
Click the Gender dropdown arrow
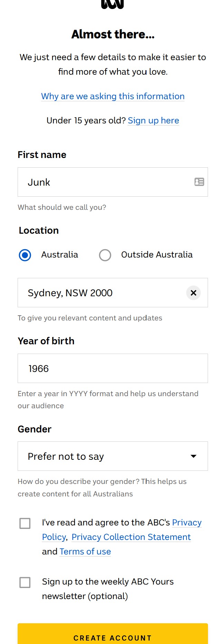[x=193, y=456]
